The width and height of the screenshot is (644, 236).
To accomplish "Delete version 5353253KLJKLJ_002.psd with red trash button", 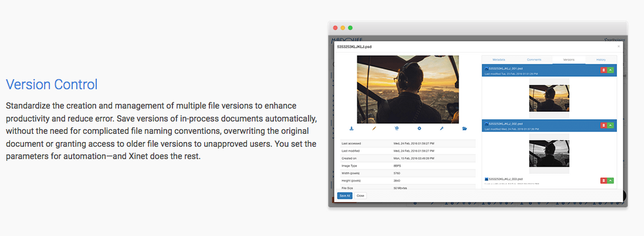I will 604,125.
